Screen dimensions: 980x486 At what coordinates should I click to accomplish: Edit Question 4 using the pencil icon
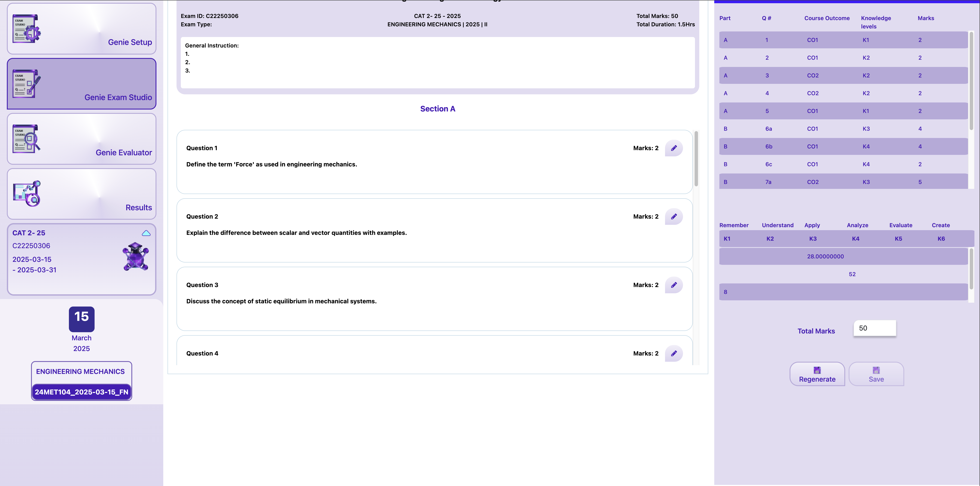tap(674, 353)
